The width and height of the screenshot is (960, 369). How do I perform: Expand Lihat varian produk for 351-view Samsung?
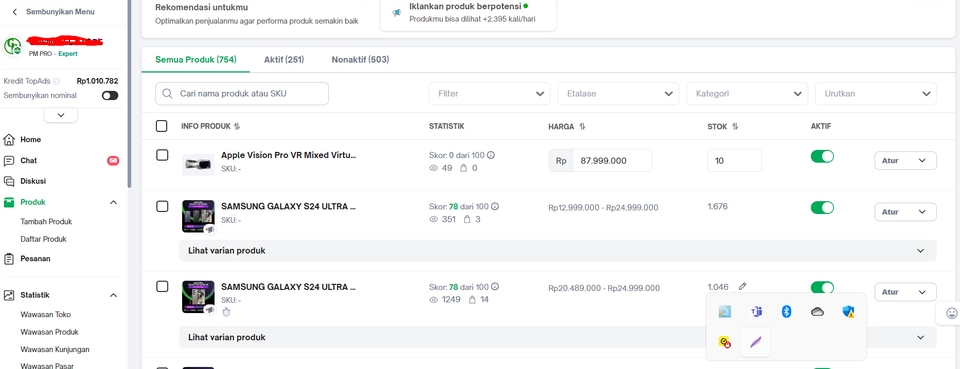558,251
